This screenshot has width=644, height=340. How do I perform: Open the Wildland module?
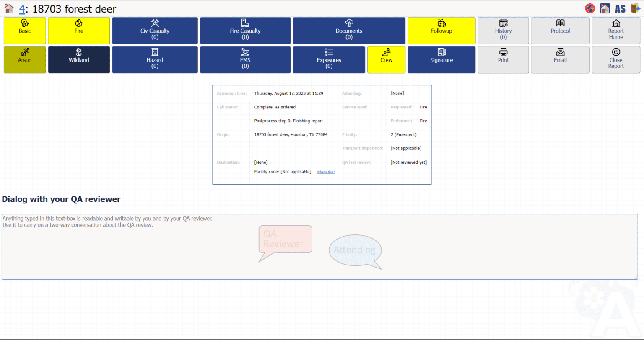[x=79, y=59]
